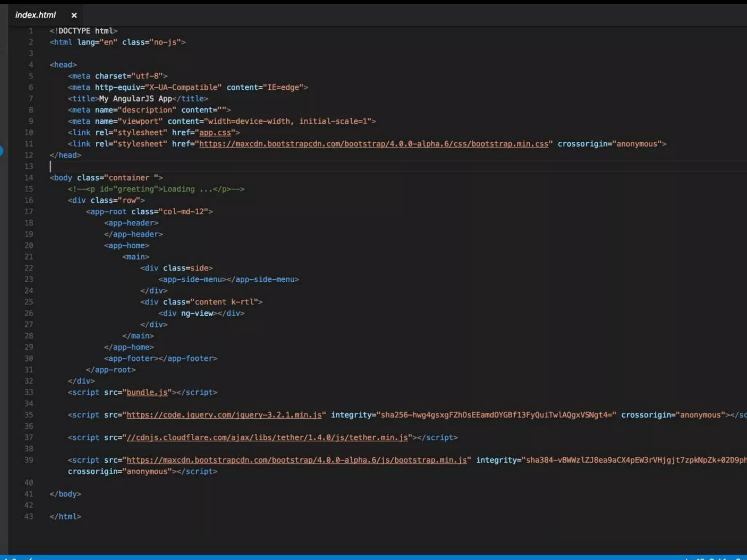
Task: Place cursor on the opening head tag
Action: 63,65
